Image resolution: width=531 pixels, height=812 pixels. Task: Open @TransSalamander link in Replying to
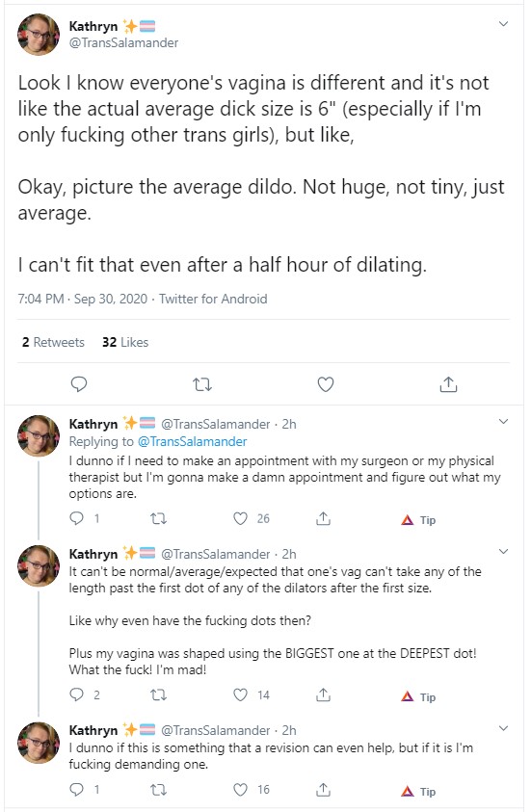[192, 442]
